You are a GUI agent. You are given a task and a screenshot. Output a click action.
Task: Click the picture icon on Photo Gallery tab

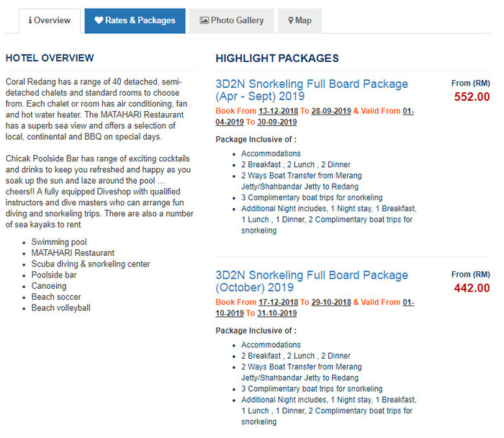(x=204, y=21)
